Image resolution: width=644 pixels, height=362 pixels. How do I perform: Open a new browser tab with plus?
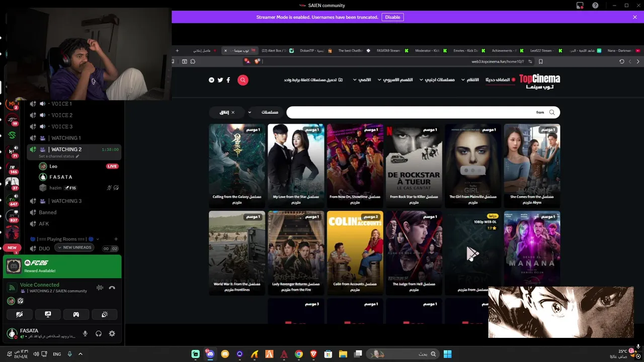tap(177, 50)
